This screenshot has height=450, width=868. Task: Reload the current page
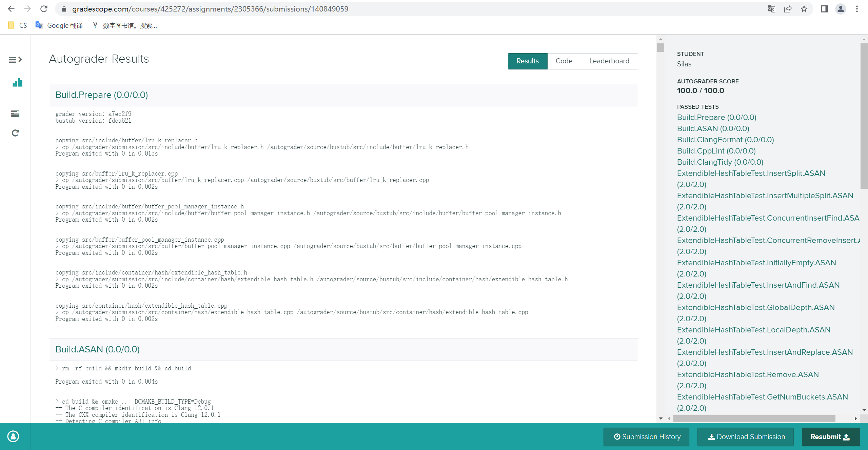(44, 9)
